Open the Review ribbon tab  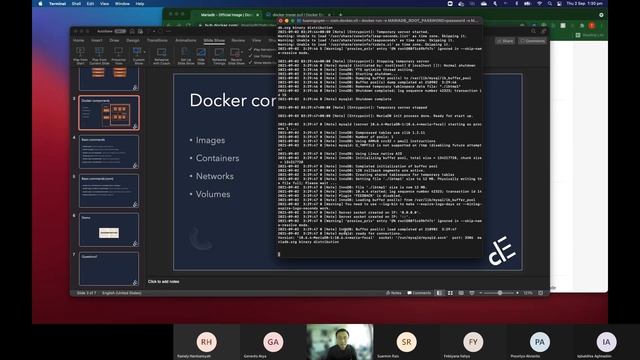tap(238, 40)
